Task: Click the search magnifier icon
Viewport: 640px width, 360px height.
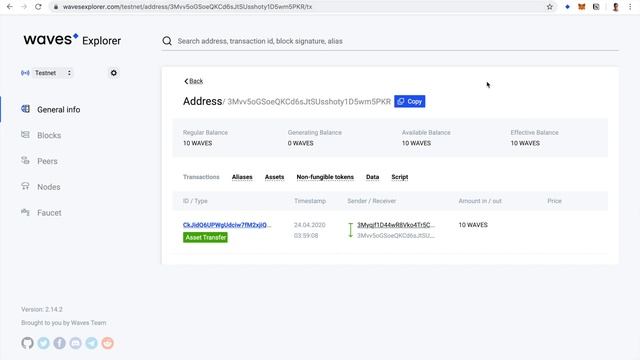Action: coord(167,41)
